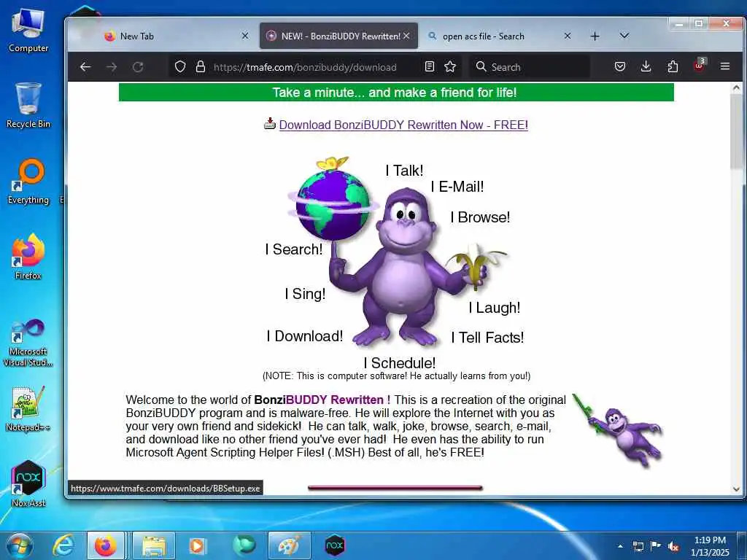
Task: Click the network tray icon
Action: click(638, 546)
